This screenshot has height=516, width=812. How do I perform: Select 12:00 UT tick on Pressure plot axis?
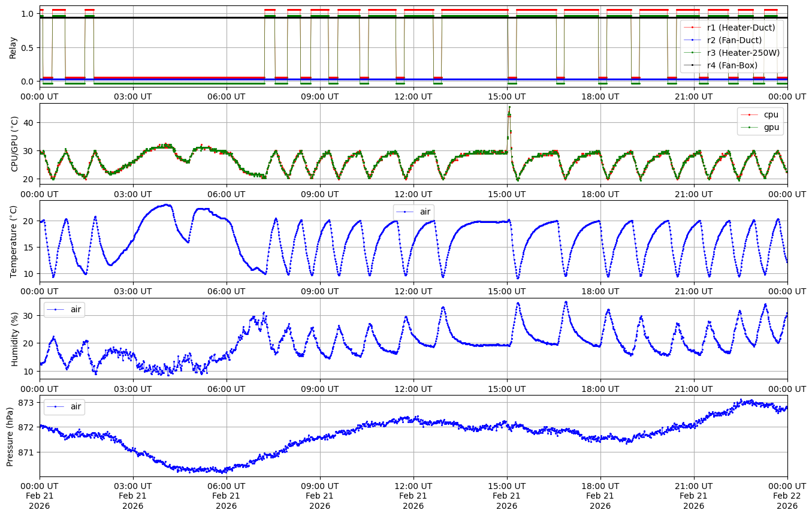(413, 486)
